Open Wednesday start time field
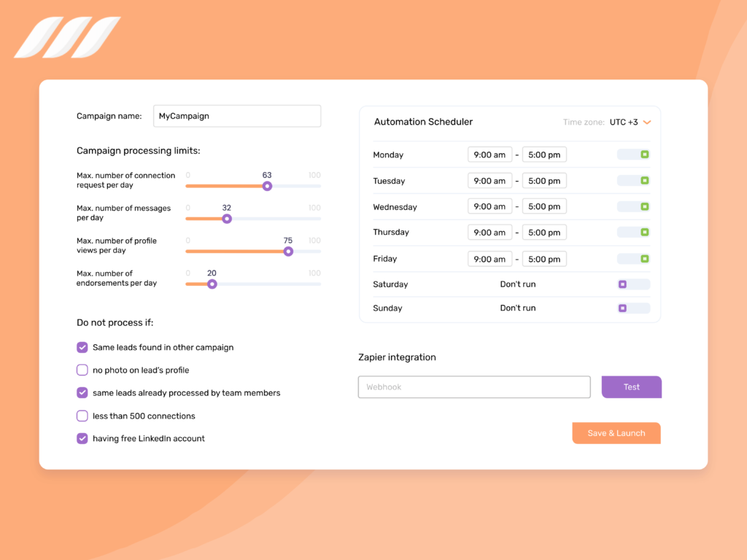The height and width of the screenshot is (560, 747). (489, 206)
